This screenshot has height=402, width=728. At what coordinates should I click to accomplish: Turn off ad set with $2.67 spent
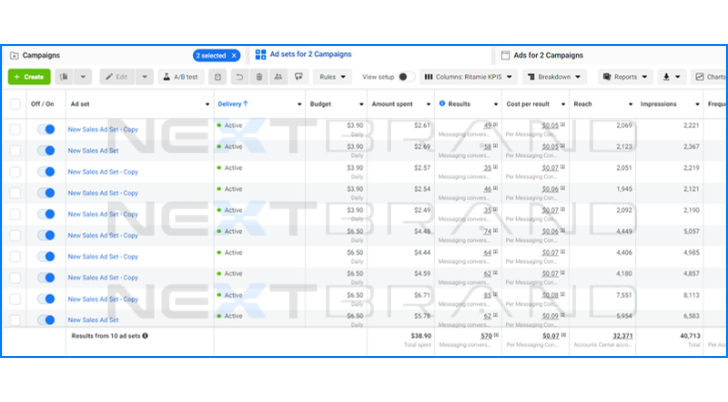coord(45,129)
